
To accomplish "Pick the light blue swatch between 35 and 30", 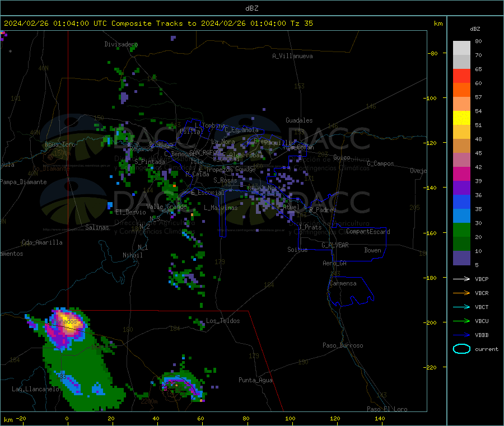I will [461, 216].
